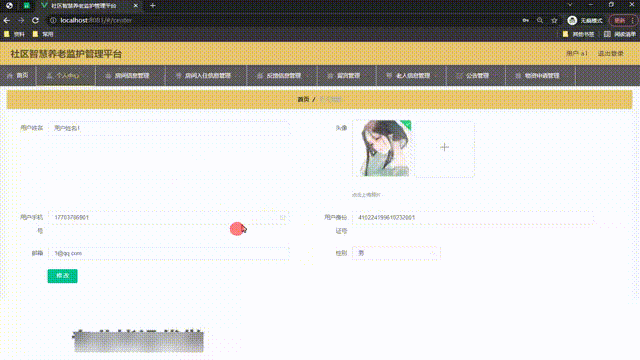
Task: Click the 用户 a1 username in header
Action: click(577, 53)
